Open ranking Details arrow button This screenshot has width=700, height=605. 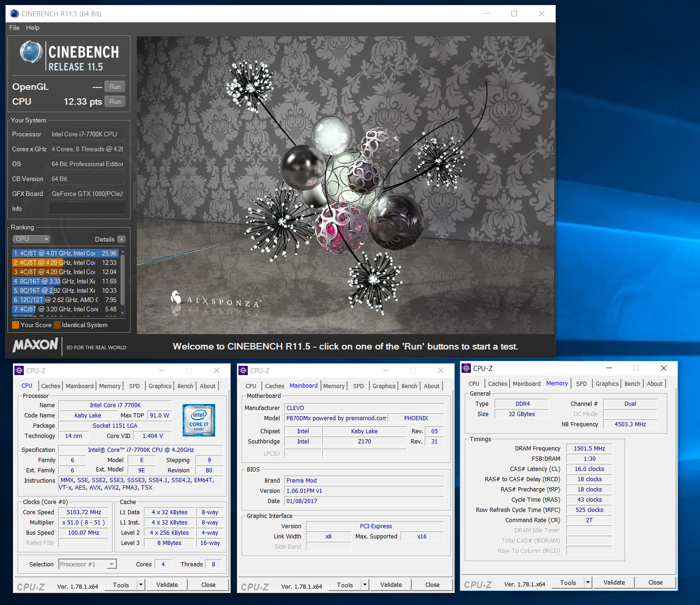[122, 239]
